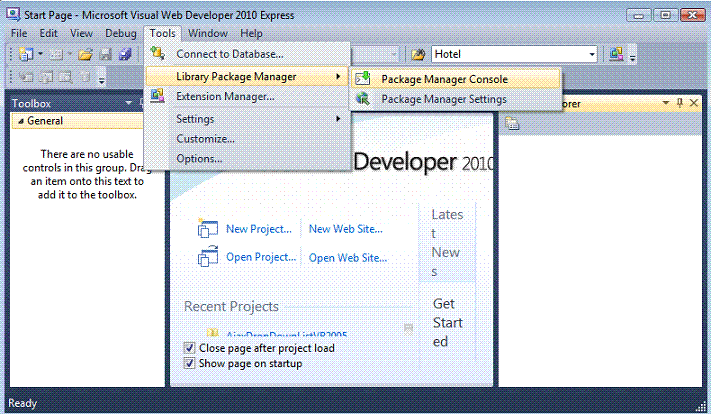Close the open Tools menu
711x414 pixels.
[x=162, y=34]
